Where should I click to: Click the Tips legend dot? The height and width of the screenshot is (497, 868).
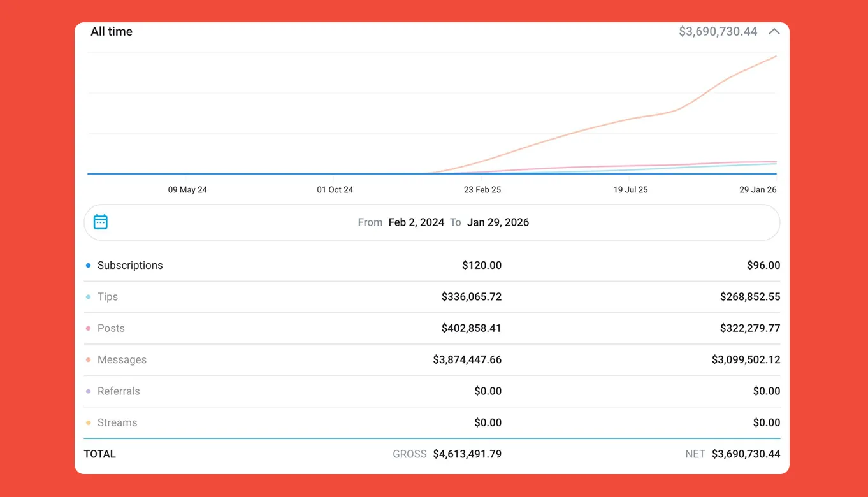click(89, 297)
